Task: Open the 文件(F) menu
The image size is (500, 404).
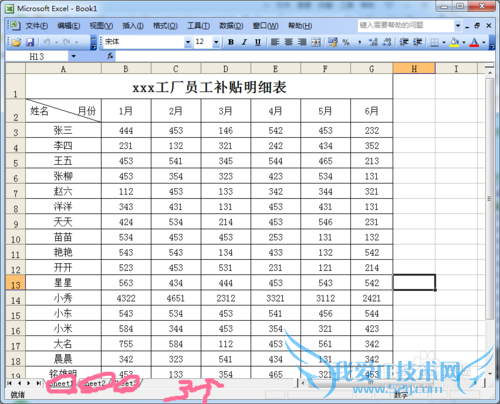Action: click(37, 26)
